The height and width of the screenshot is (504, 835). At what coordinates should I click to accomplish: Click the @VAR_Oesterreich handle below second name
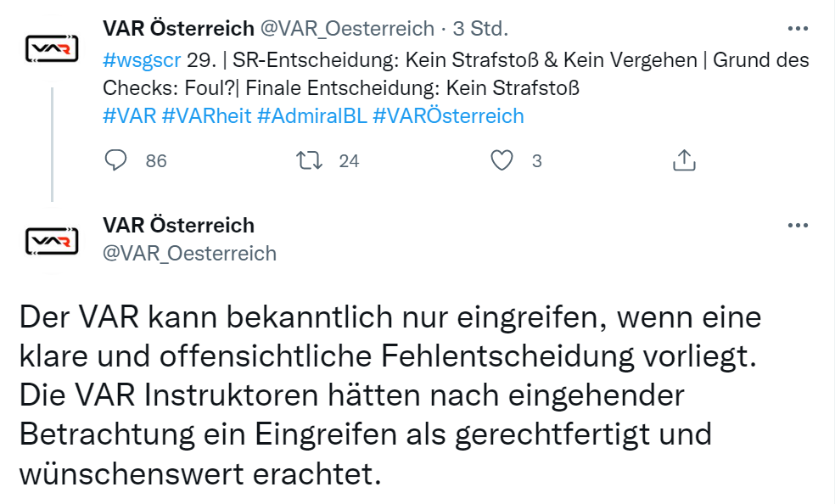point(189,253)
